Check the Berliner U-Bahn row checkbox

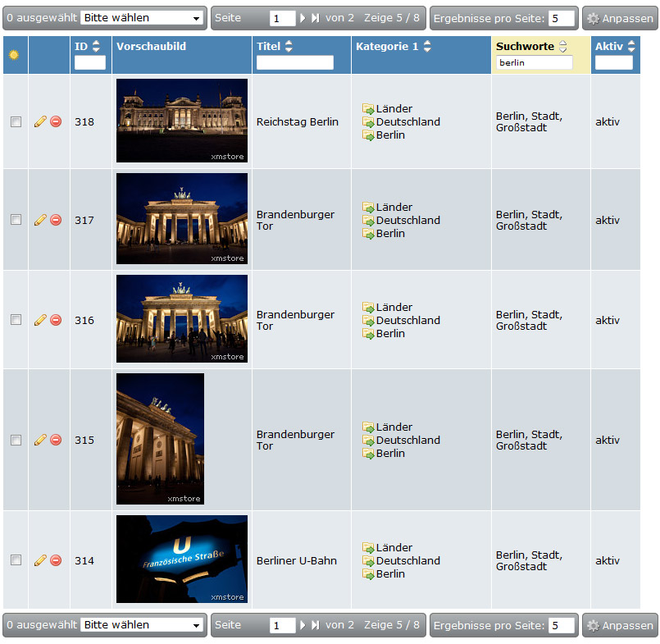[16, 560]
